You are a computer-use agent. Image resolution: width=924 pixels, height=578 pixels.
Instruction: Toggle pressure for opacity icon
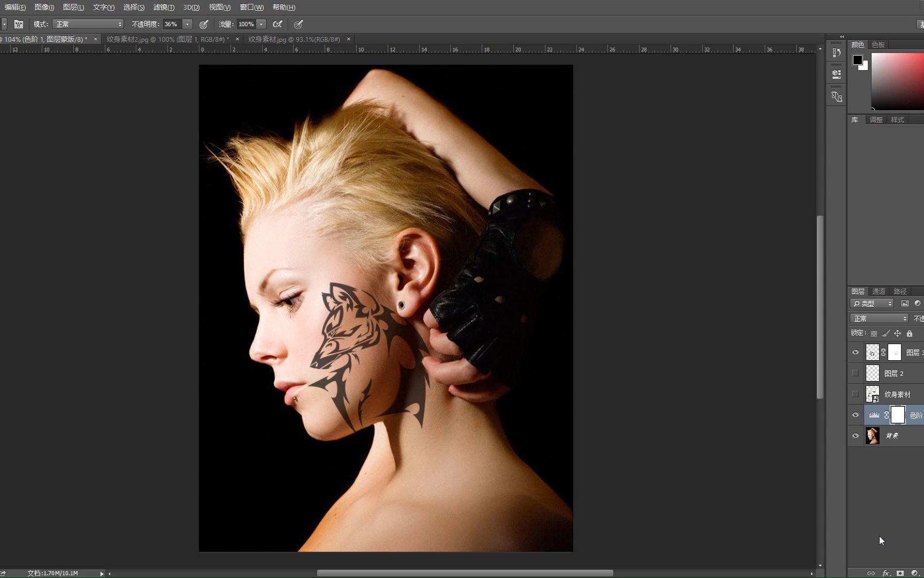(204, 24)
